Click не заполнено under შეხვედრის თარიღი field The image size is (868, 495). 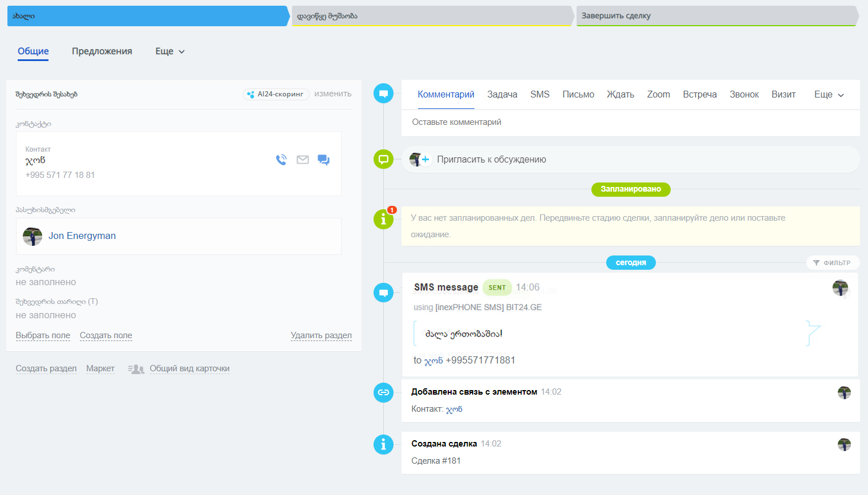coord(46,315)
